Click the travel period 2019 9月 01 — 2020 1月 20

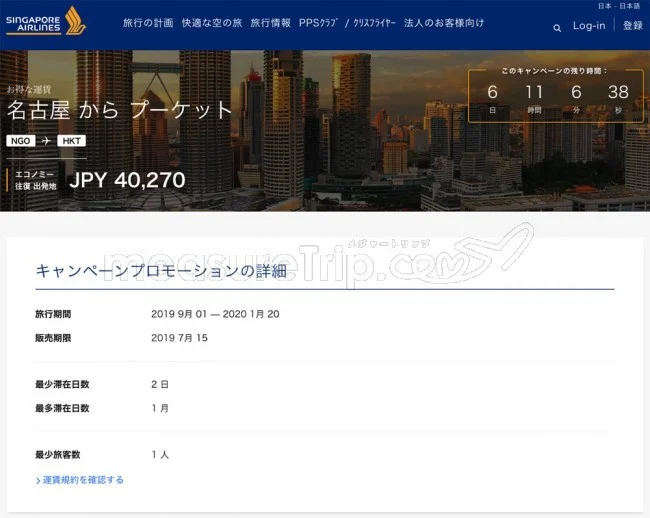coord(215,314)
